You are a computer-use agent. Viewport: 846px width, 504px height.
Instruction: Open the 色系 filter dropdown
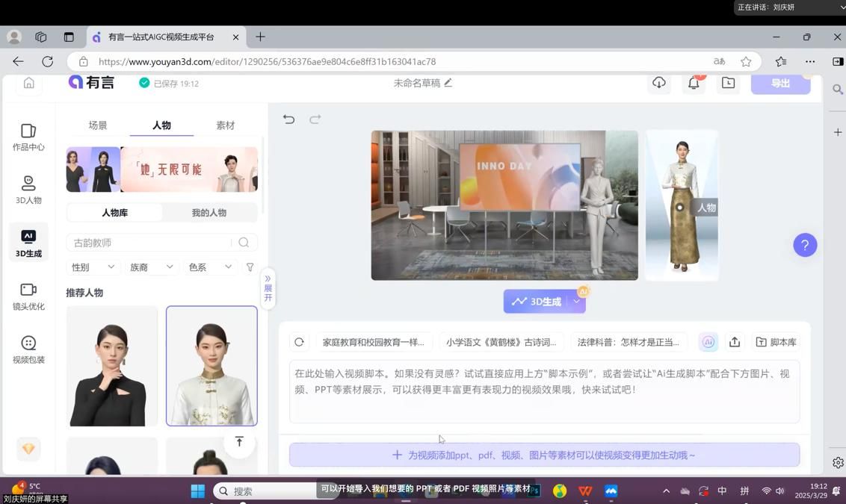click(209, 267)
